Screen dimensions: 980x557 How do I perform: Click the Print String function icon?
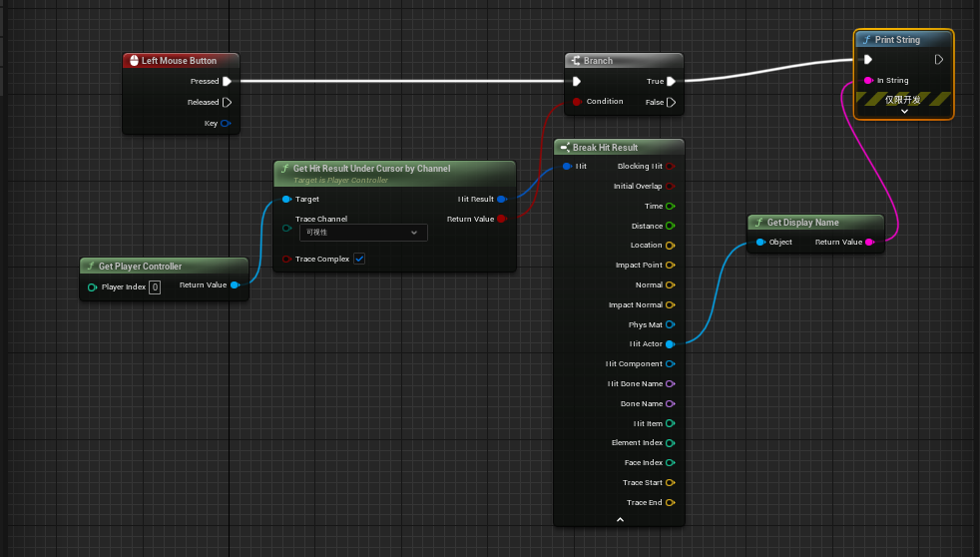click(x=866, y=40)
